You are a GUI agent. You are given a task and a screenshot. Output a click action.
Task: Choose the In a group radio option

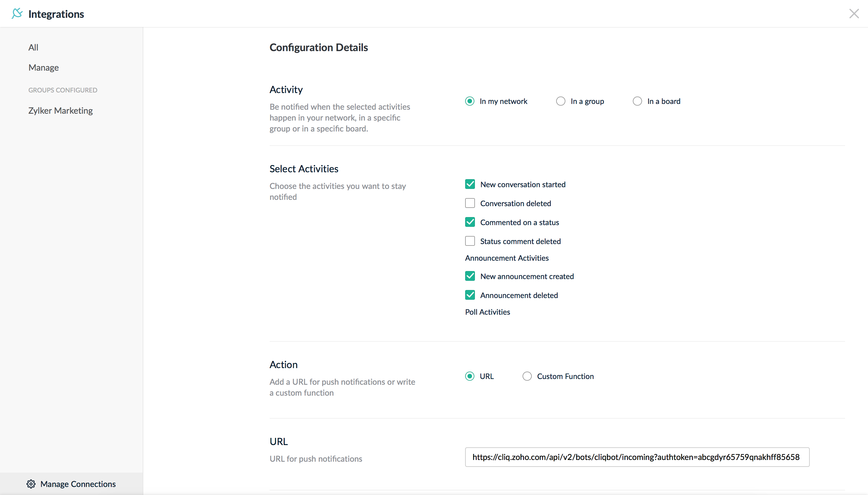tap(561, 101)
